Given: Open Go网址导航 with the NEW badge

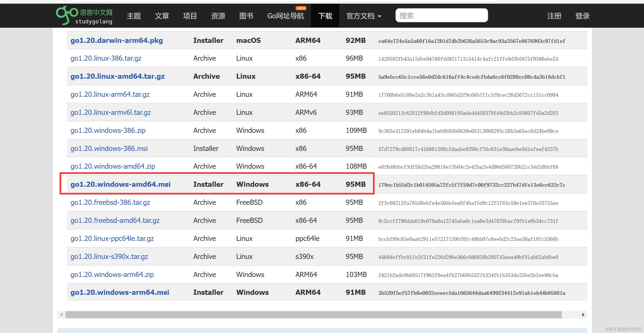Looking at the screenshot, I should (286, 16).
